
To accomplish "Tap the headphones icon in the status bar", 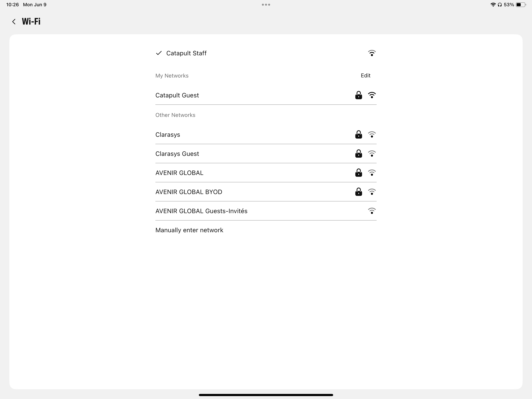I will click(x=500, y=4).
